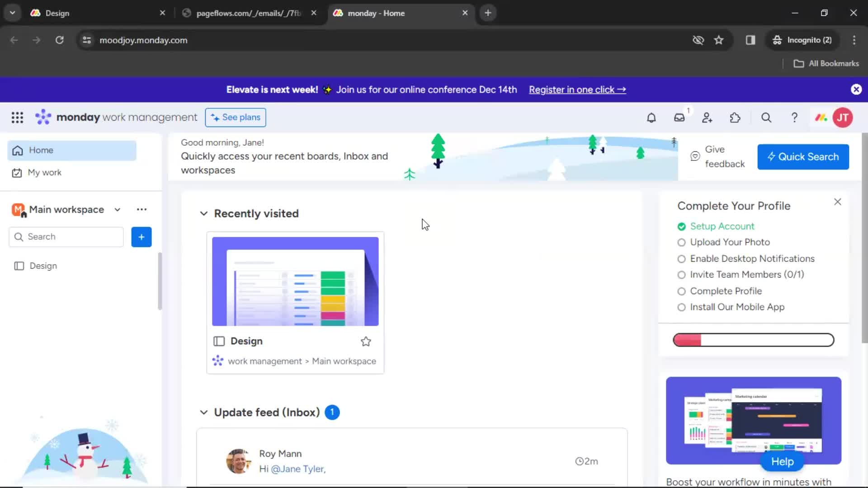Click the Quick Search button
Image resolution: width=868 pixels, height=488 pixels.
click(x=803, y=157)
